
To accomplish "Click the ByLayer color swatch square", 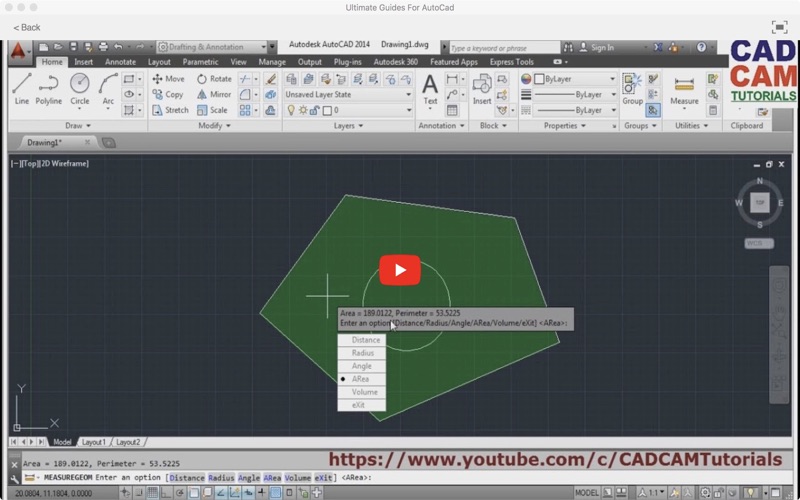I will click(x=539, y=79).
